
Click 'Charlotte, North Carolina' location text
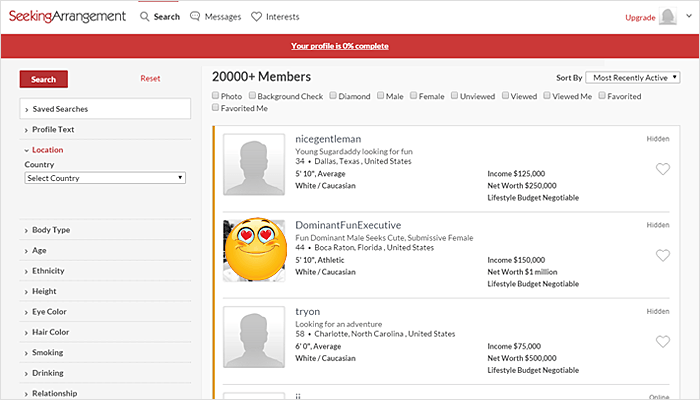click(x=359, y=334)
